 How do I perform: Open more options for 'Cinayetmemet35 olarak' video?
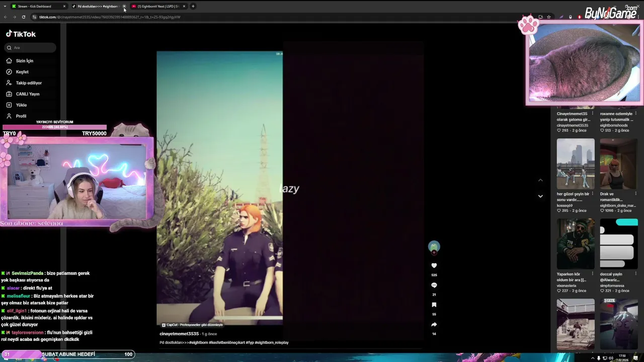pyautogui.click(x=593, y=114)
